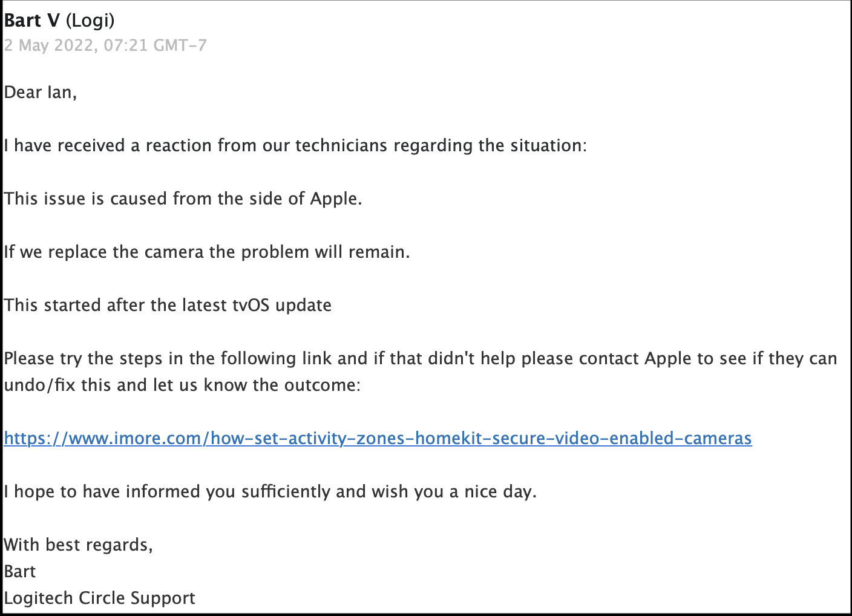852x616 pixels.
Task: Click the 'With best regards,' line
Action: [79, 545]
